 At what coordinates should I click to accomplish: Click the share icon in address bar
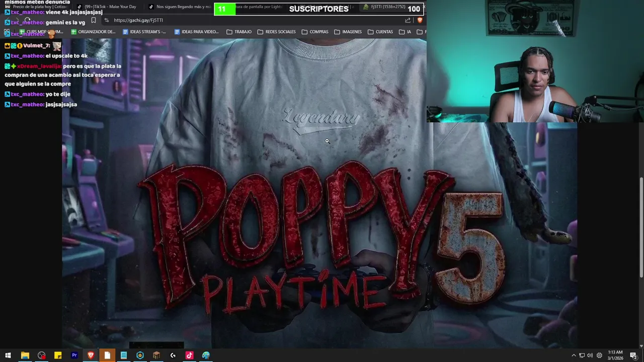(x=408, y=20)
